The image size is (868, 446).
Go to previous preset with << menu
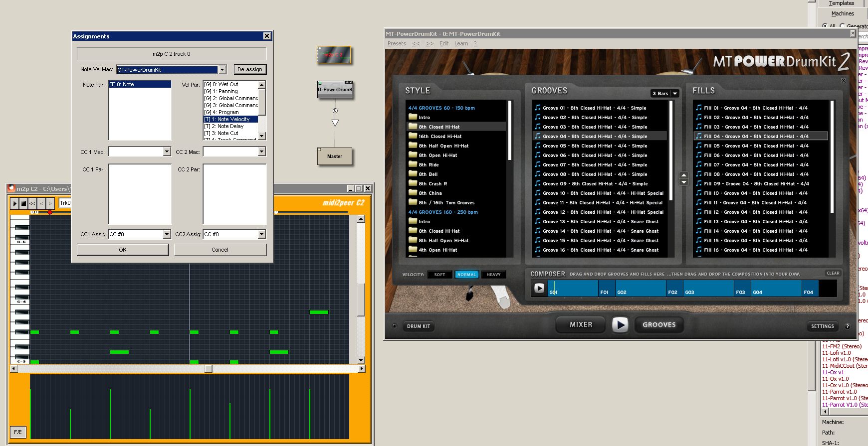416,43
